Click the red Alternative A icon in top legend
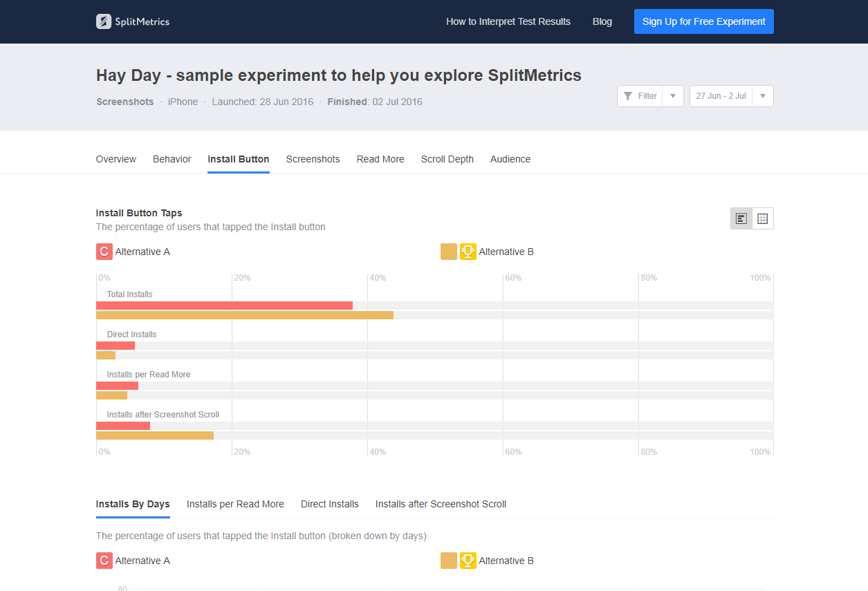 [x=104, y=252]
